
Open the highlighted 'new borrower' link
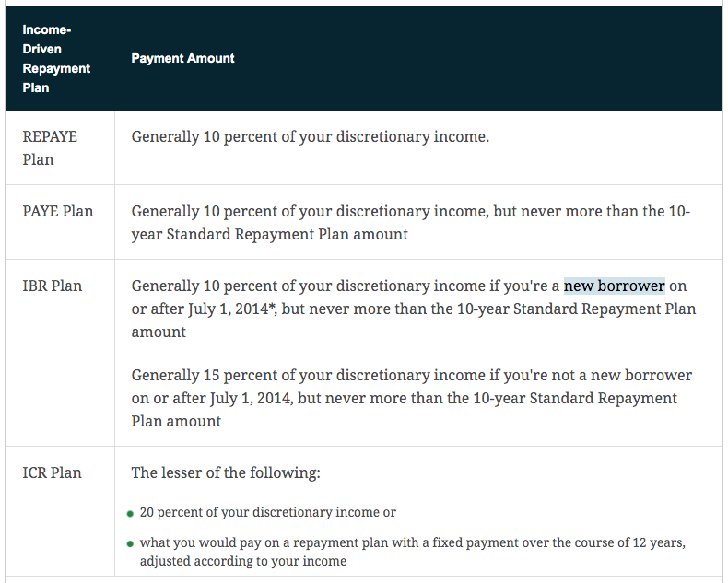[615, 286]
